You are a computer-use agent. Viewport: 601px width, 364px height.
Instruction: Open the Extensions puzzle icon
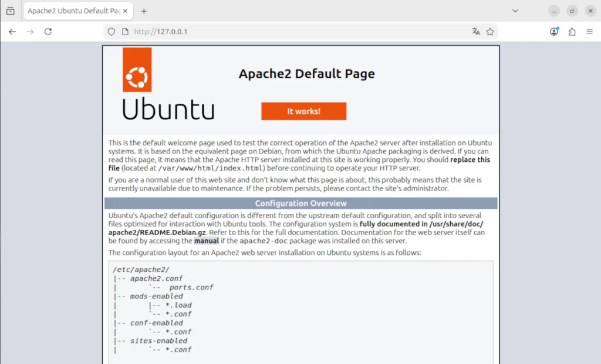coord(572,32)
